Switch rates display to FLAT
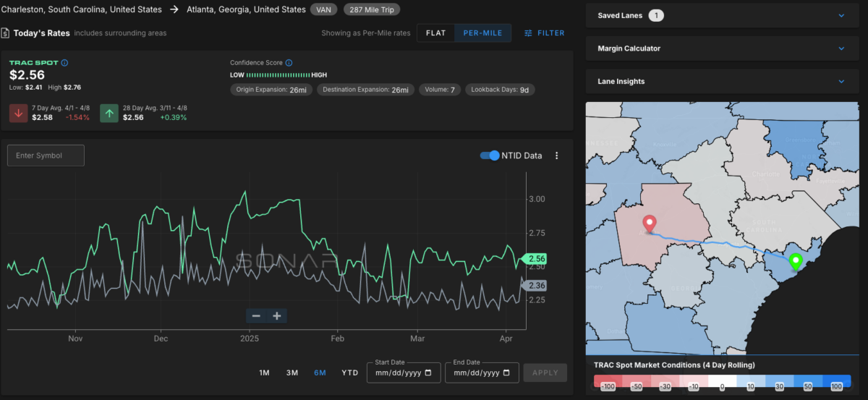868x400 pixels. click(x=435, y=33)
